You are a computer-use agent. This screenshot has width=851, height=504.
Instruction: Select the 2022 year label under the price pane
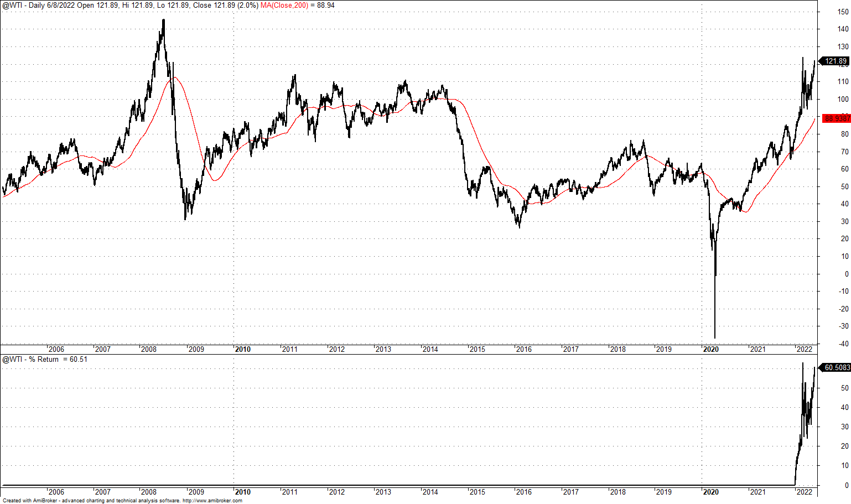point(804,349)
